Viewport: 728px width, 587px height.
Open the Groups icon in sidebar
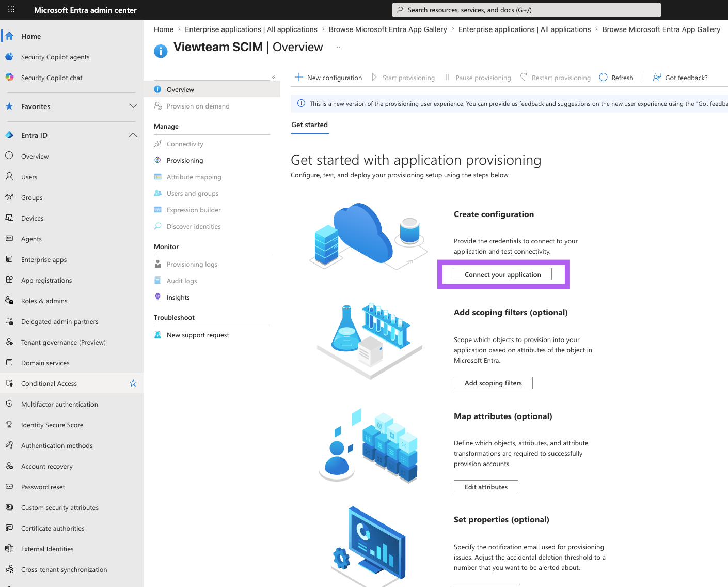click(9, 197)
